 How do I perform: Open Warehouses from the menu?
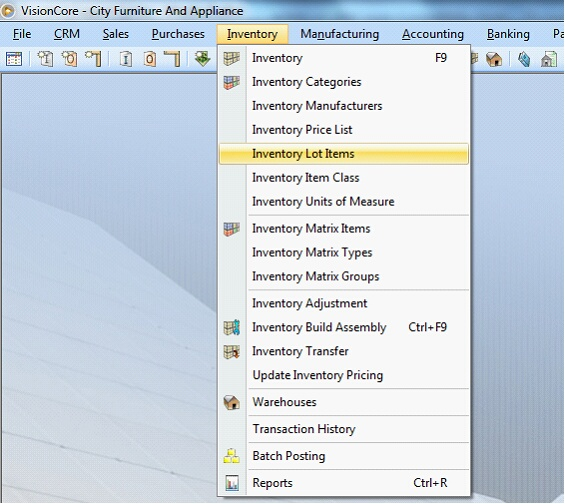344,402
